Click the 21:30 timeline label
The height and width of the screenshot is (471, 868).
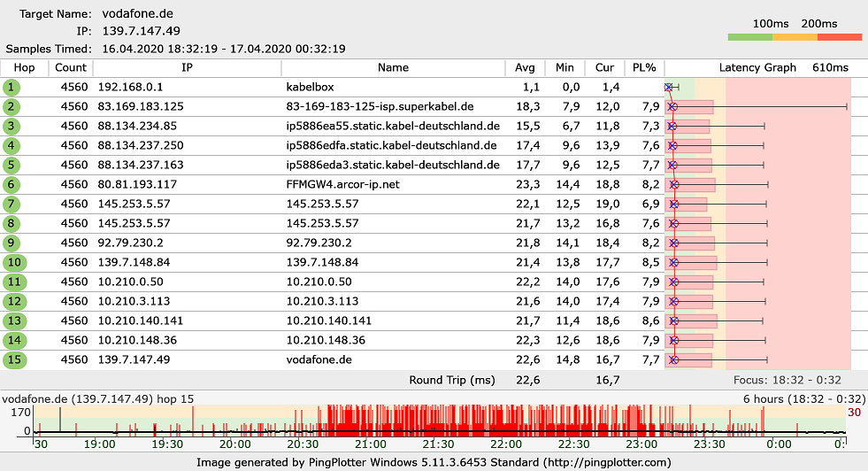[439, 444]
